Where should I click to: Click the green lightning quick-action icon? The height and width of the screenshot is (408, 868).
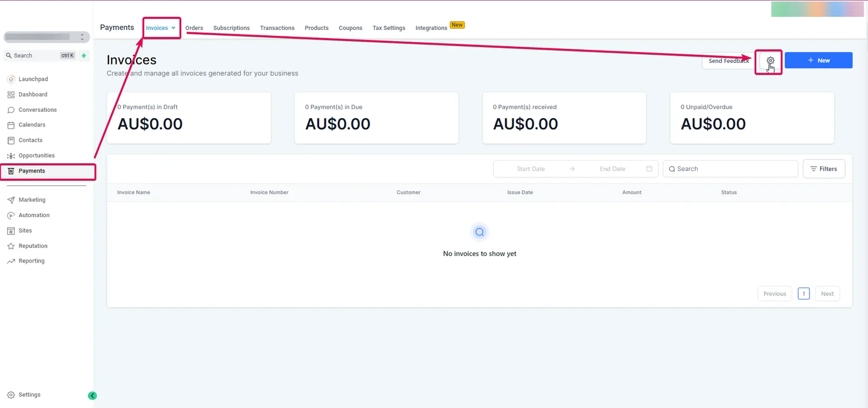(x=84, y=55)
